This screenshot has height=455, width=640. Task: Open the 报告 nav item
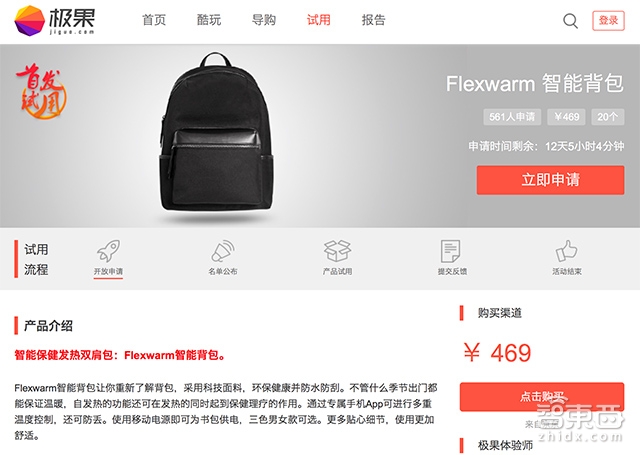[373, 20]
